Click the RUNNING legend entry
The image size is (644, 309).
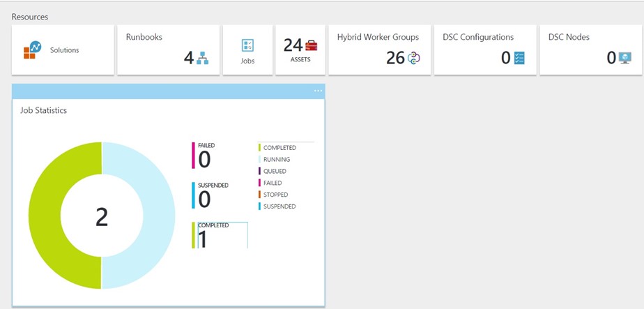[275, 160]
